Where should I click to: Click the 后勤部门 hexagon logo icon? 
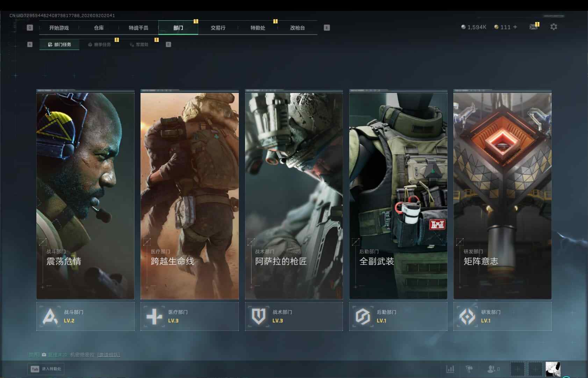[x=363, y=317]
